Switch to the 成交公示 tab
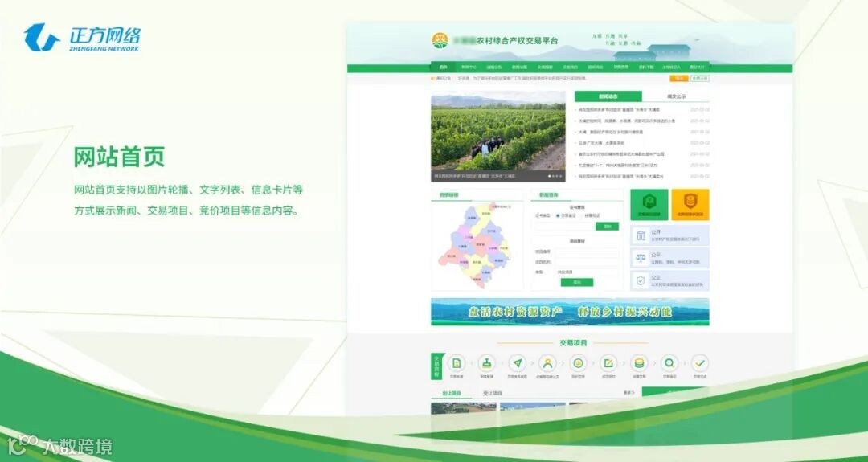This screenshot has height=462, width=868. pos(676,96)
